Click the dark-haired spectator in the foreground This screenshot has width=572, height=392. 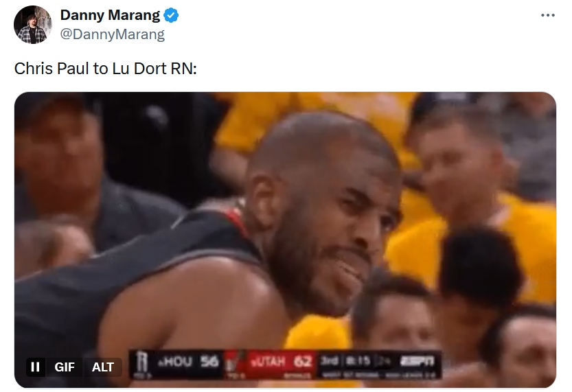pos(481,270)
